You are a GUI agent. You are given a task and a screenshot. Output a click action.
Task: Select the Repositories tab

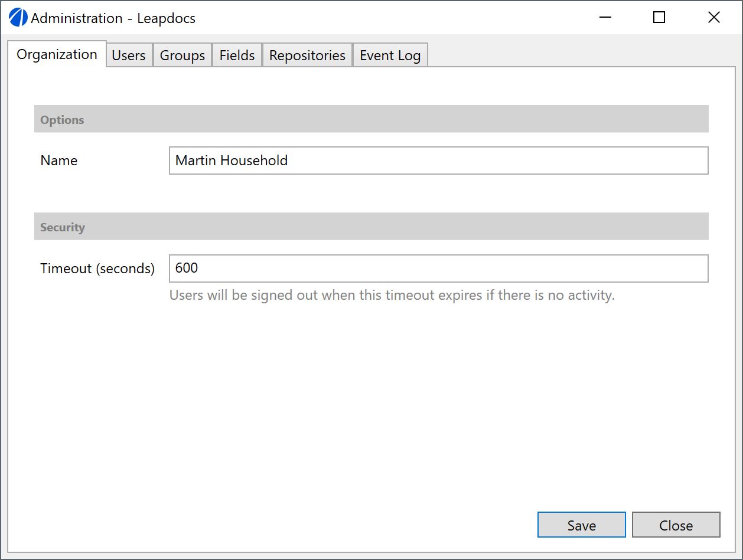[x=307, y=55]
